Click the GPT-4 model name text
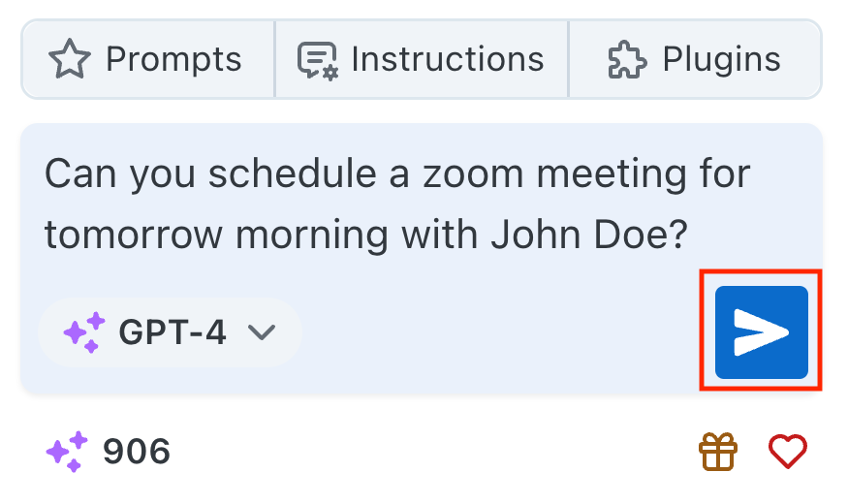The height and width of the screenshot is (504, 848). pyautogui.click(x=172, y=332)
